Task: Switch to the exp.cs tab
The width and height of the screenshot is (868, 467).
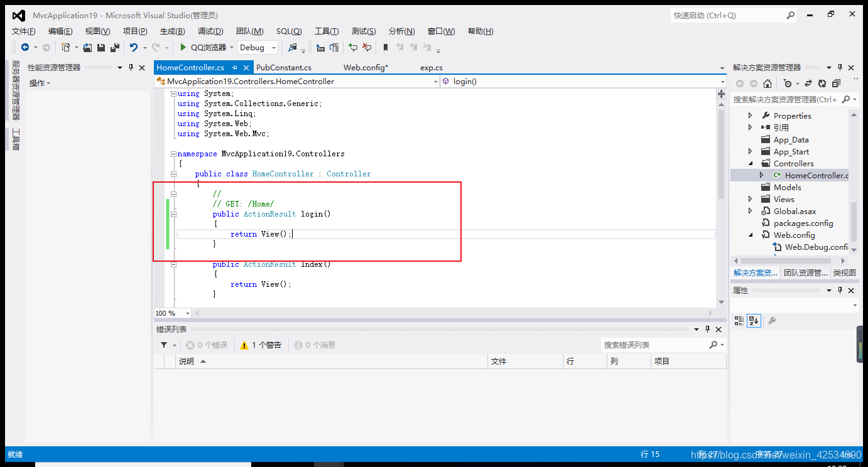Action: [x=431, y=67]
